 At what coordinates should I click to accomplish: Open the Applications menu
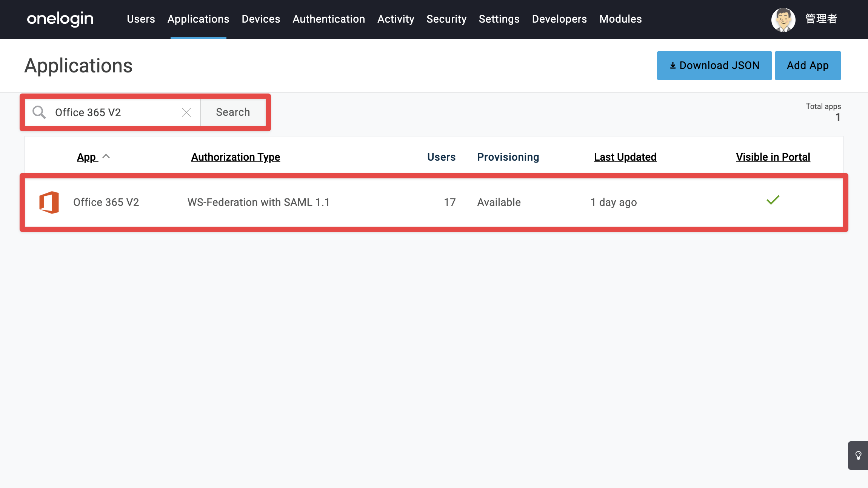coord(198,19)
